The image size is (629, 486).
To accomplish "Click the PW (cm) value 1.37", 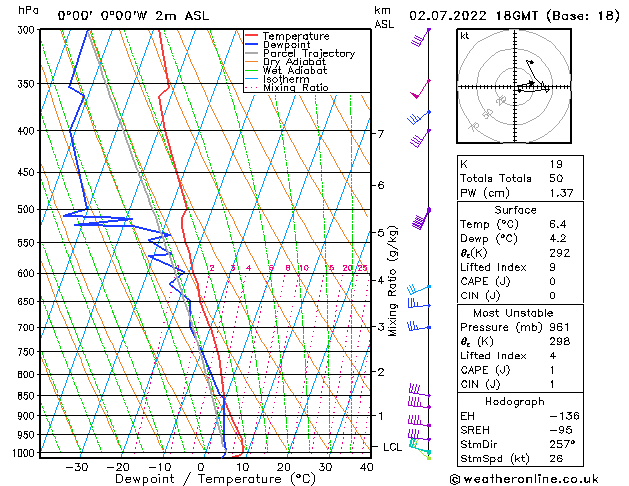I will pos(561,193).
